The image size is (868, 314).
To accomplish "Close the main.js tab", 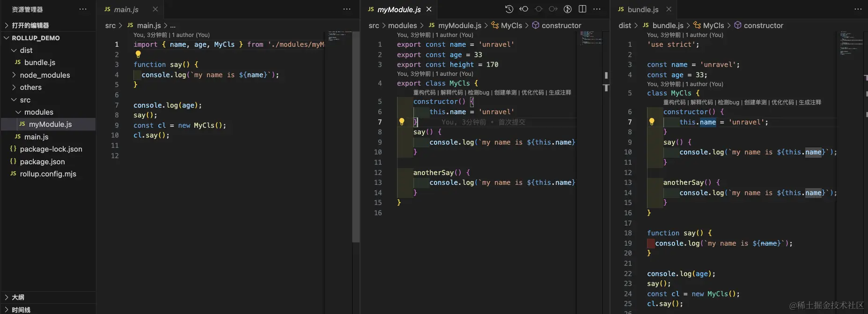I will 155,9.
